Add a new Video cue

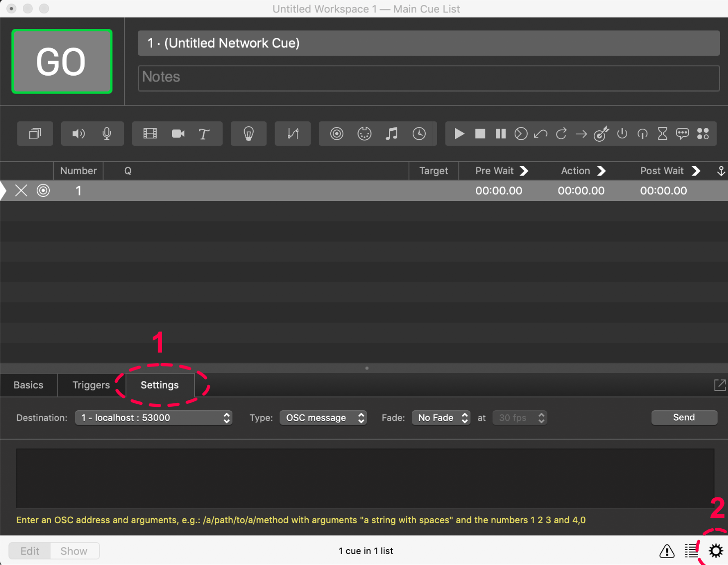(x=150, y=134)
